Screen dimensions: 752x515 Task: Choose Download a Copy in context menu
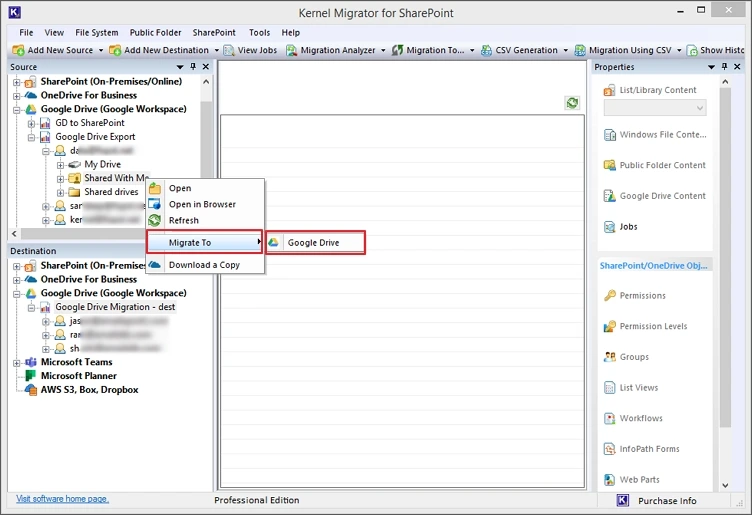205,265
